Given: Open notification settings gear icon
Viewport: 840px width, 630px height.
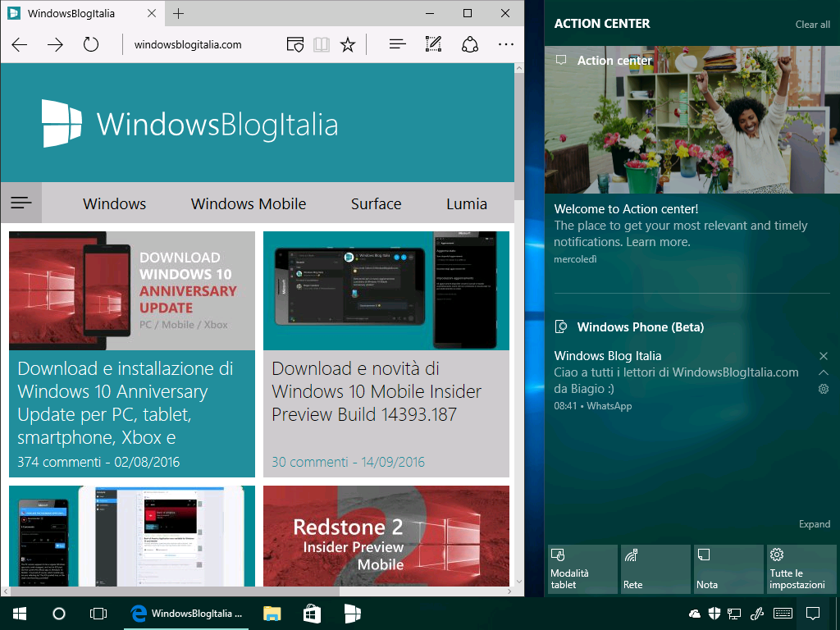Looking at the screenshot, I should click(824, 389).
